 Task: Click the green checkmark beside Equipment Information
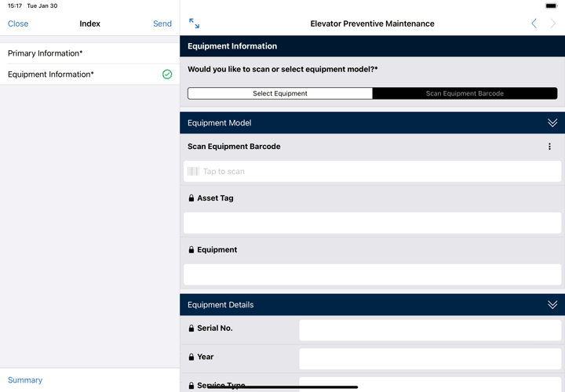(x=167, y=74)
